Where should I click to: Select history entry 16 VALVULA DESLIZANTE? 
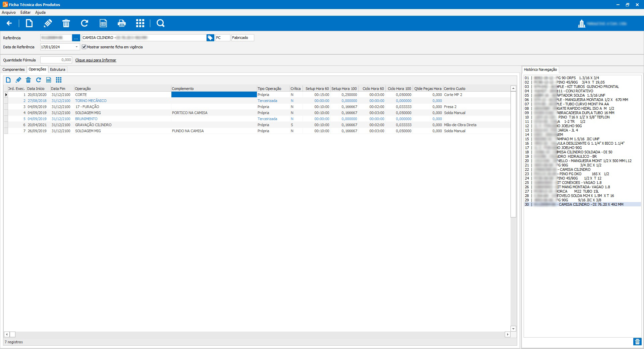coord(582,143)
